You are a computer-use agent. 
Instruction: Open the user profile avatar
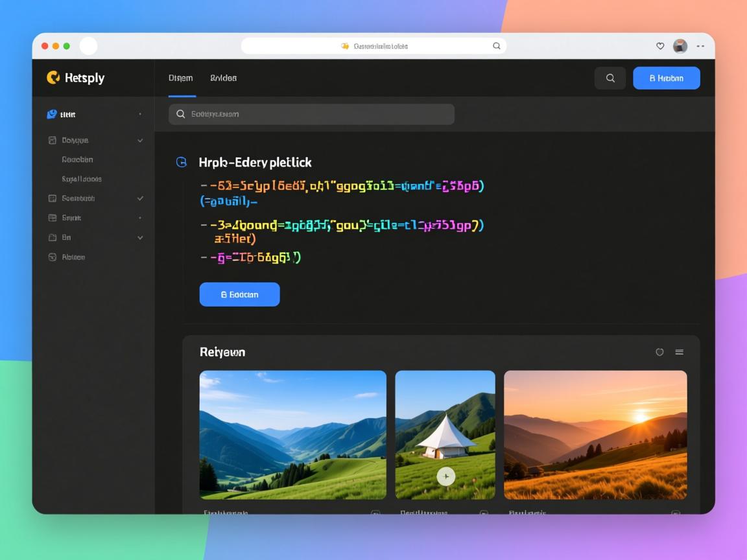point(680,46)
